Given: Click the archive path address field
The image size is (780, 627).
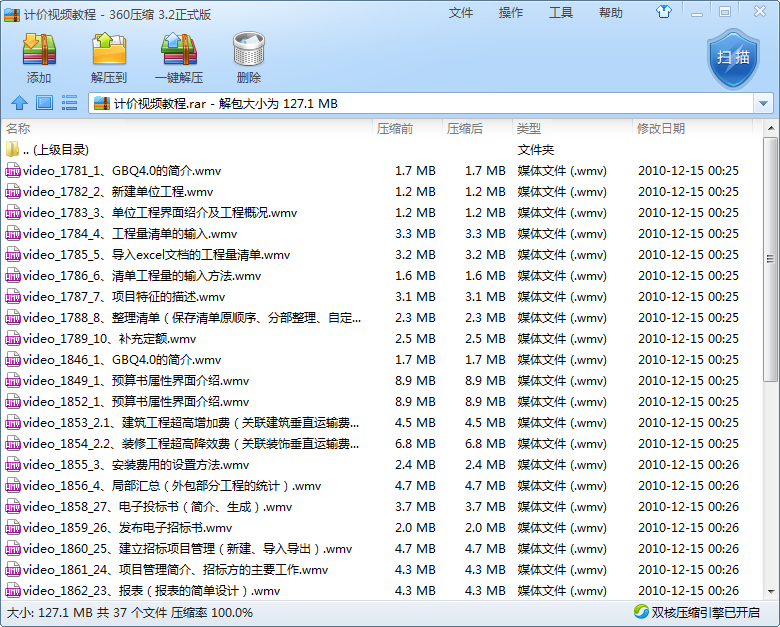Looking at the screenshot, I should click(x=421, y=104).
